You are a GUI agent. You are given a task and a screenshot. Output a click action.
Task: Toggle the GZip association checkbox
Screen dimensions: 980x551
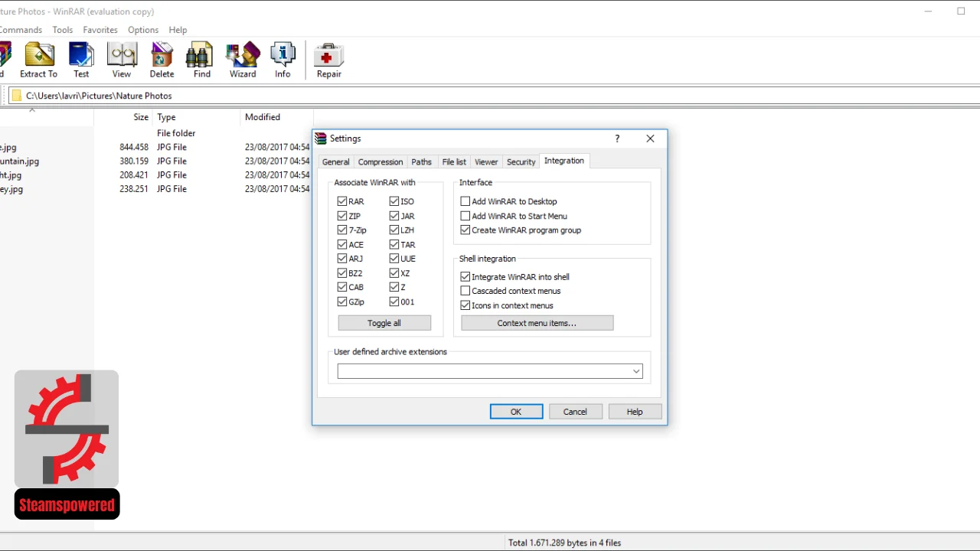point(342,302)
